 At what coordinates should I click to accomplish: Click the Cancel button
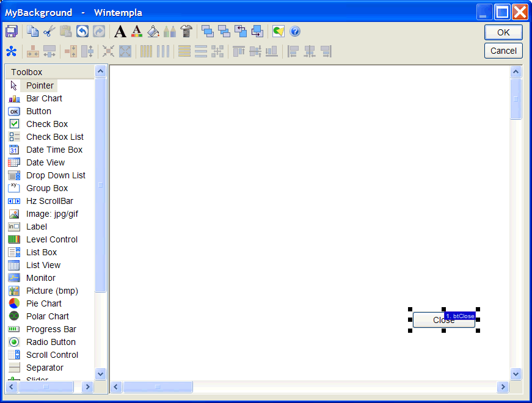click(503, 51)
